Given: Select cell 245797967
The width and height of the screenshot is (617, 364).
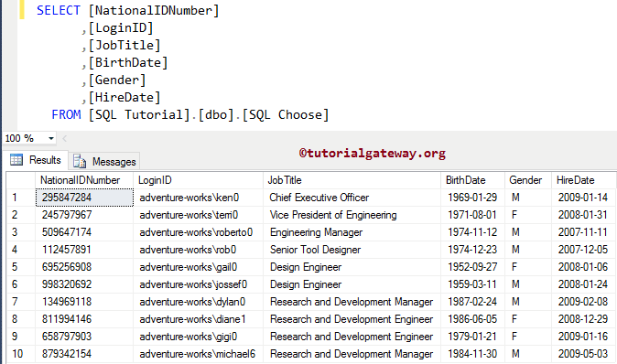Looking at the screenshot, I should click(84, 215).
